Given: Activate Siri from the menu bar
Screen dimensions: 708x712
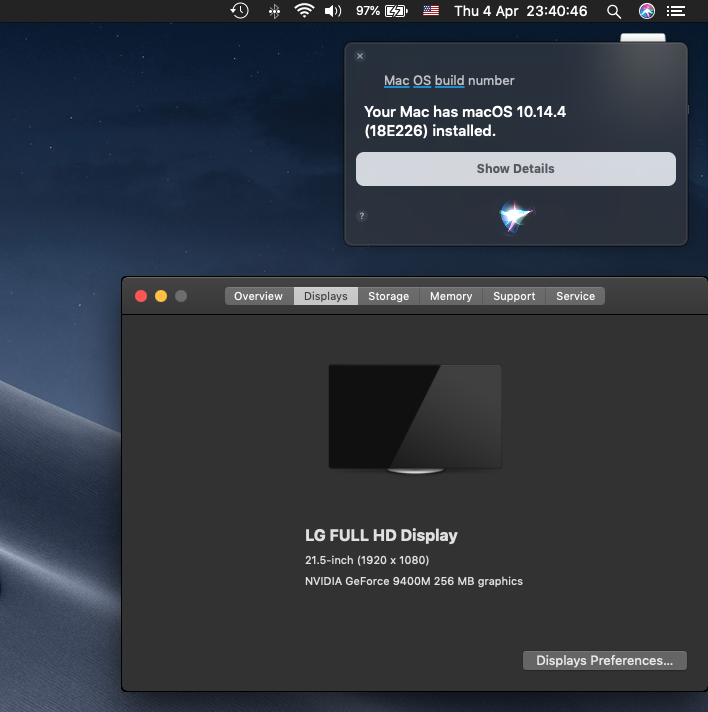Looking at the screenshot, I should 647,11.
